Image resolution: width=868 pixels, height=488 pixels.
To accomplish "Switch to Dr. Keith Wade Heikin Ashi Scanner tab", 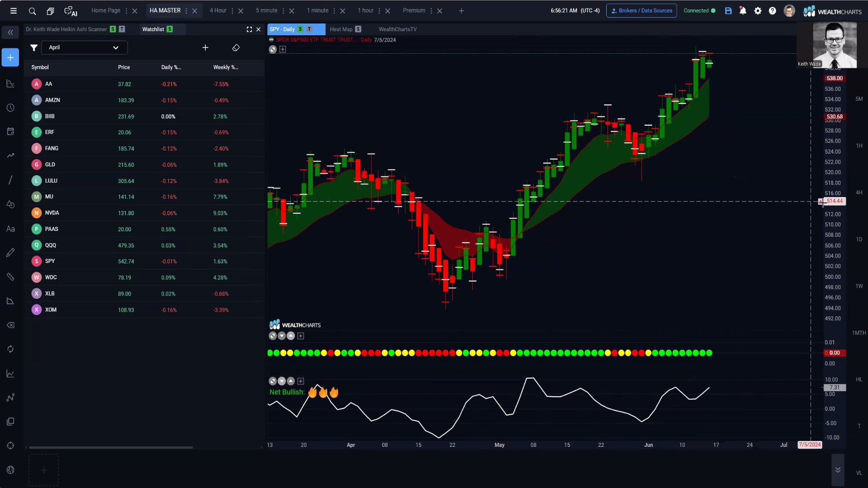I will pyautogui.click(x=66, y=29).
